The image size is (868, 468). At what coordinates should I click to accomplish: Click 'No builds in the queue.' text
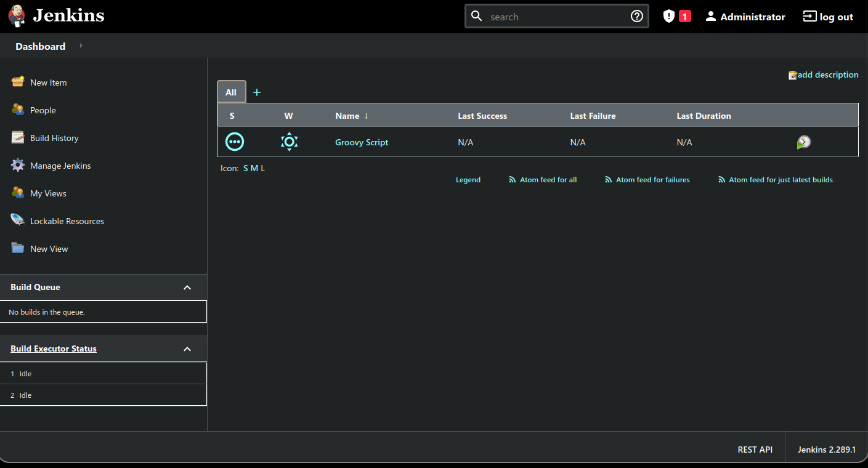(x=47, y=312)
